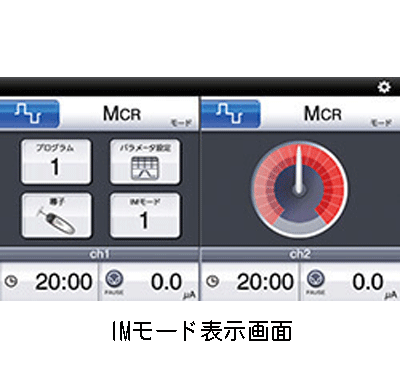Open the probe electrode button
The image size is (400, 379).
[56, 215]
